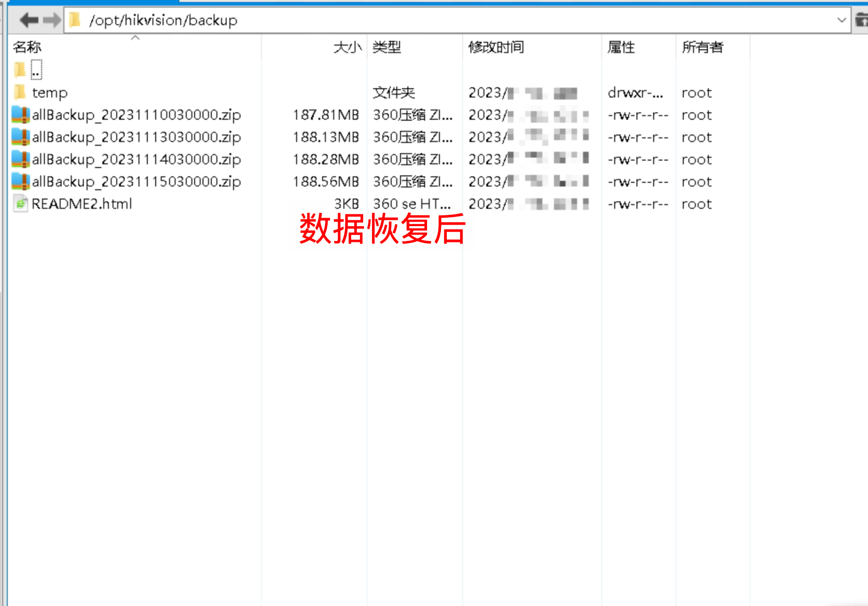The height and width of the screenshot is (606, 868).
Task: Select the temp folder name
Action: [50, 93]
